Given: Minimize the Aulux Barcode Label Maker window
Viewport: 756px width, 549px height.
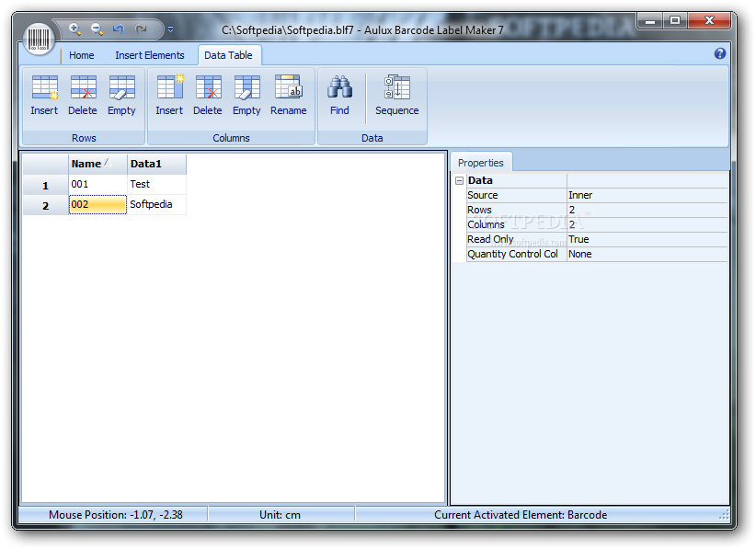Looking at the screenshot, I should click(x=650, y=21).
